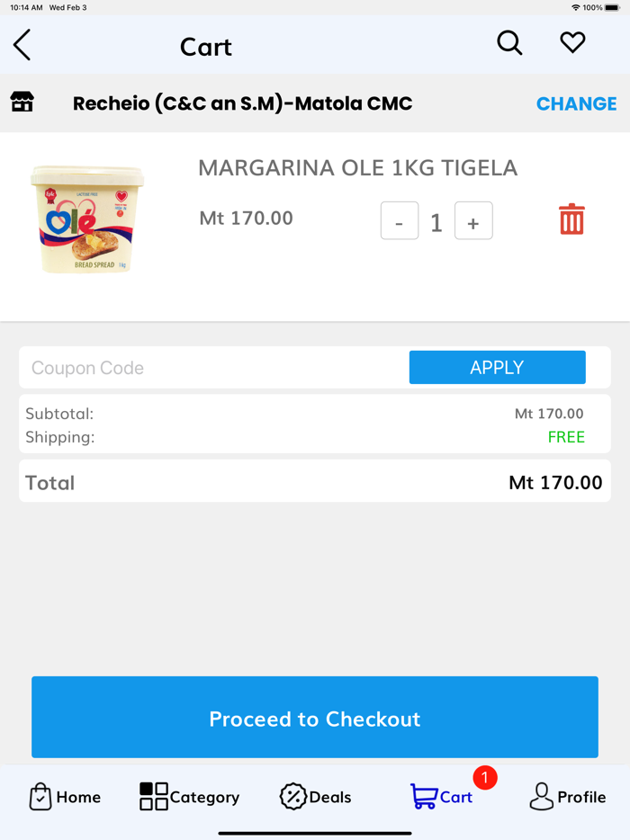
Task: Decrease quantity with the minus button
Action: click(399, 220)
